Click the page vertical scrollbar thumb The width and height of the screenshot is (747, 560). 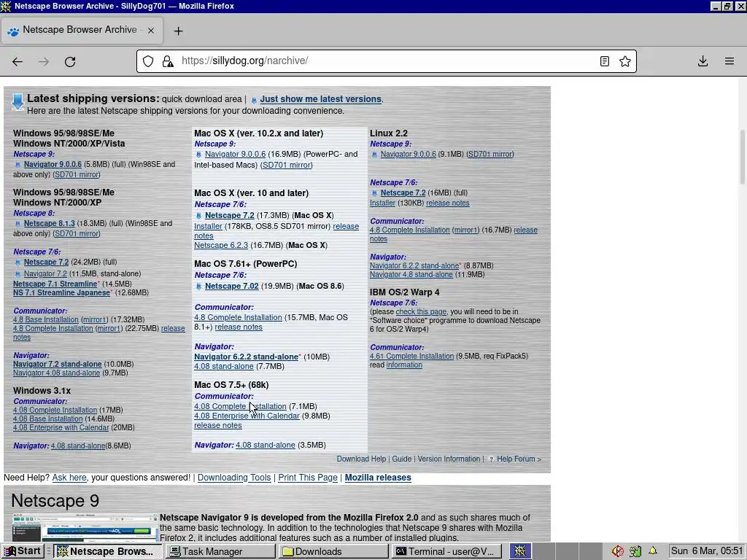(742, 157)
